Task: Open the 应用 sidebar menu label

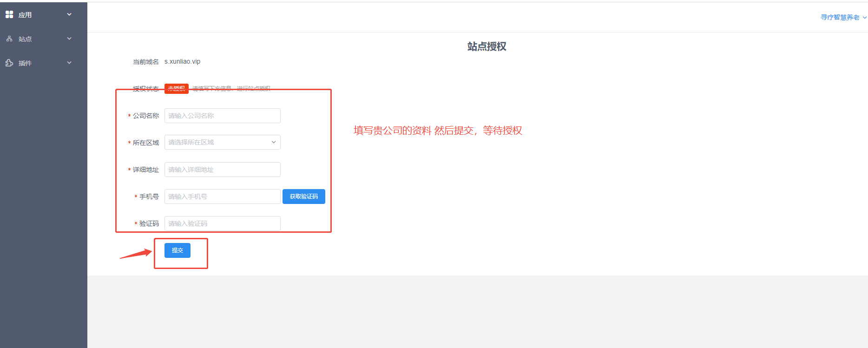Action: (x=25, y=15)
